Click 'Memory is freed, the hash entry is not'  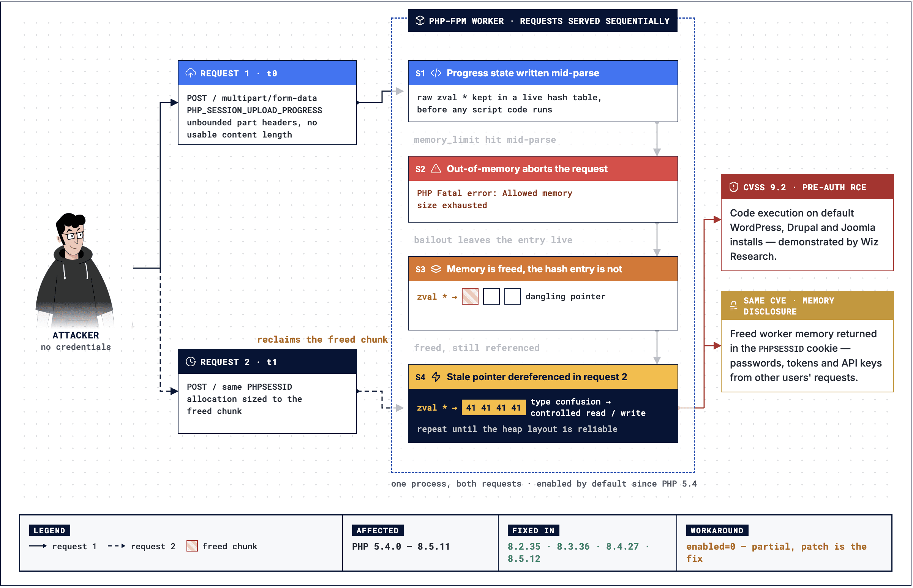(535, 269)
